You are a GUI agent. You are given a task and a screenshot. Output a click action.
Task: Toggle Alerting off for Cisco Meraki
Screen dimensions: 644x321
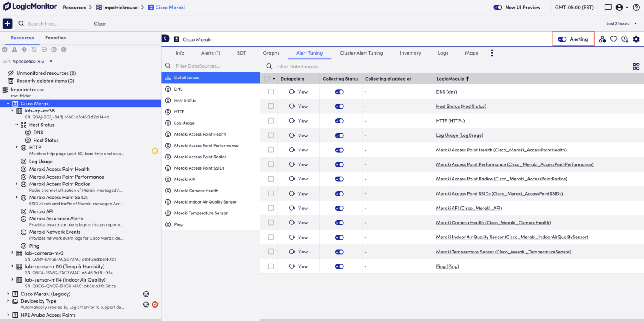pyautogui.click(x=562, y=39)
